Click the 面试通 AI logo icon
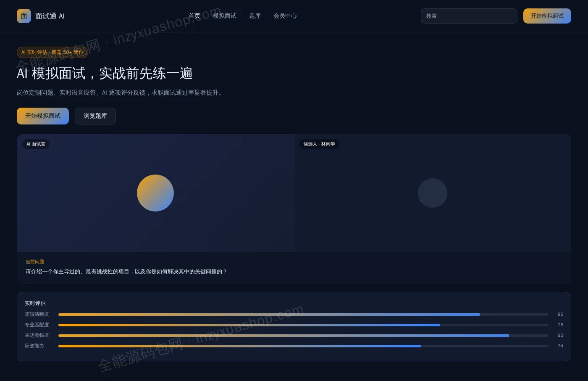The height and width of the screenshot is (381, 588). pyautogui.click(x=24, y=16)
